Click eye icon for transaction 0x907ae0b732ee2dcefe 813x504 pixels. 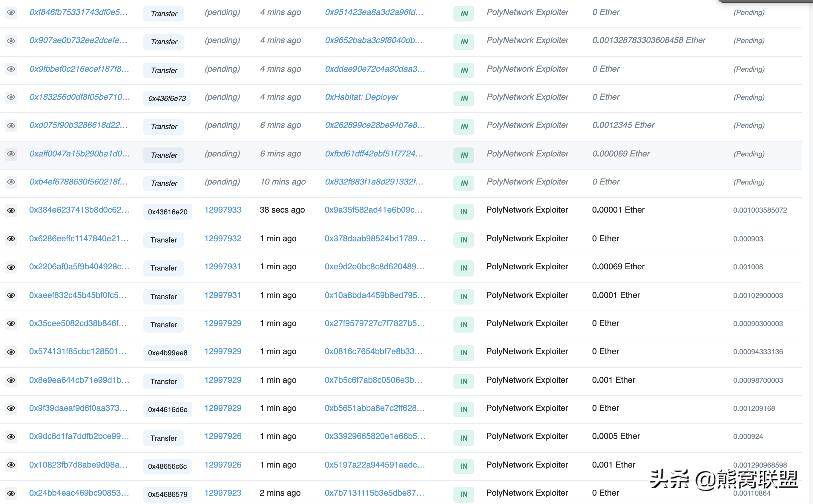pyautogui.click(x=11, y=41)
